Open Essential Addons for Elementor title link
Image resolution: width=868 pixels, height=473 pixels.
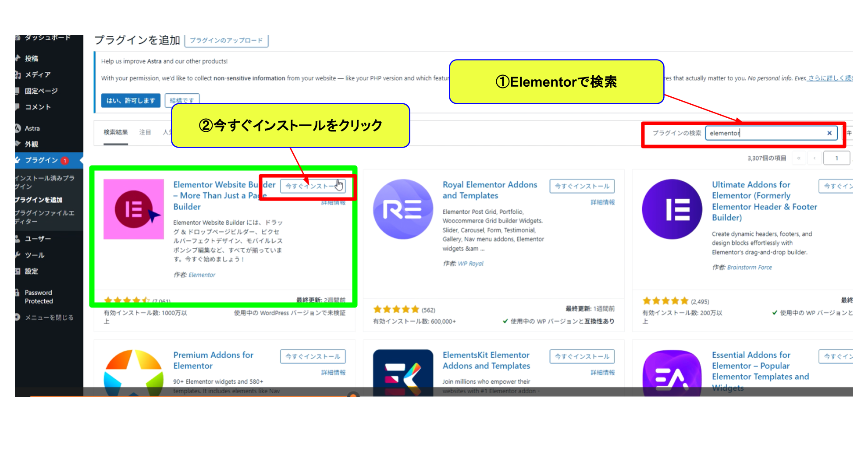[x=760, y=371]
